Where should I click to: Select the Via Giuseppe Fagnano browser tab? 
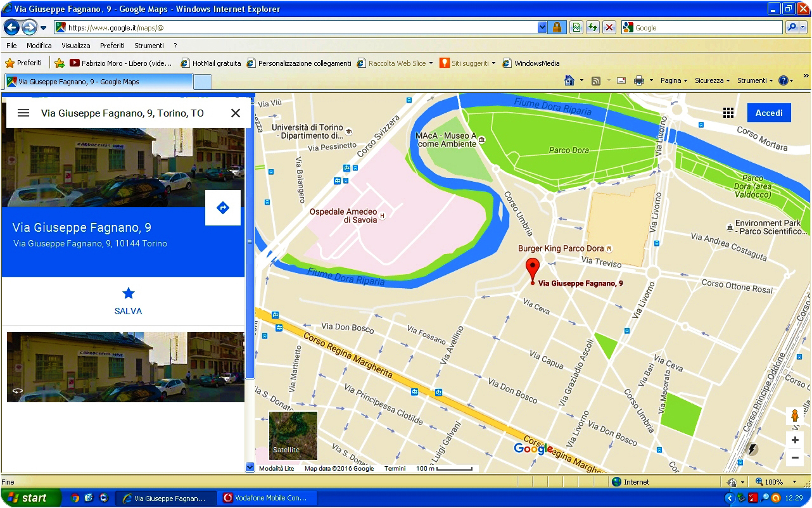(98, 82)
